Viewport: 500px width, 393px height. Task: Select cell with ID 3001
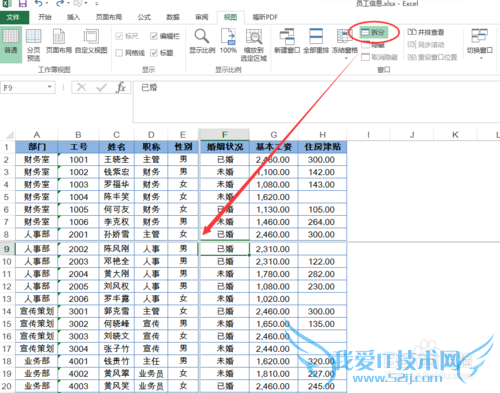tap(78, 311)
